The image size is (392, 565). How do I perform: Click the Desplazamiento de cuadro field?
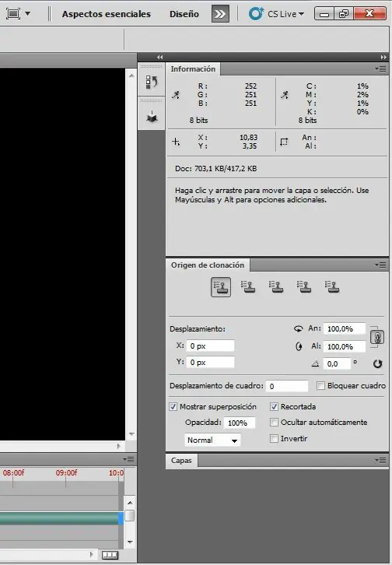(287, 386)
